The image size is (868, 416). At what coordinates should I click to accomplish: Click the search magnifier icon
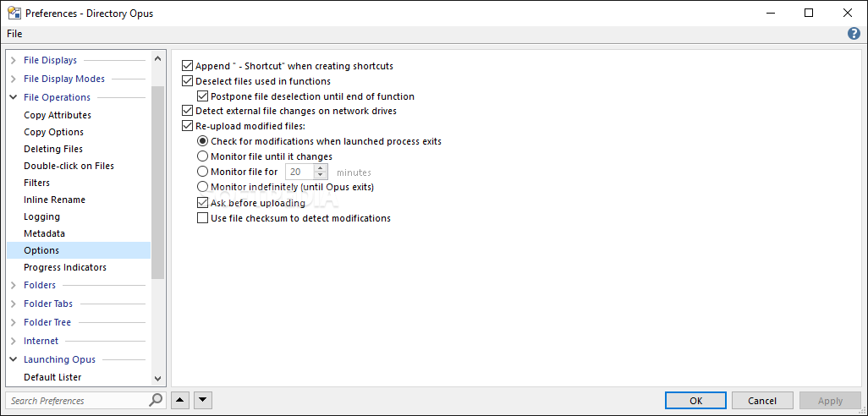tap(156, 400)
